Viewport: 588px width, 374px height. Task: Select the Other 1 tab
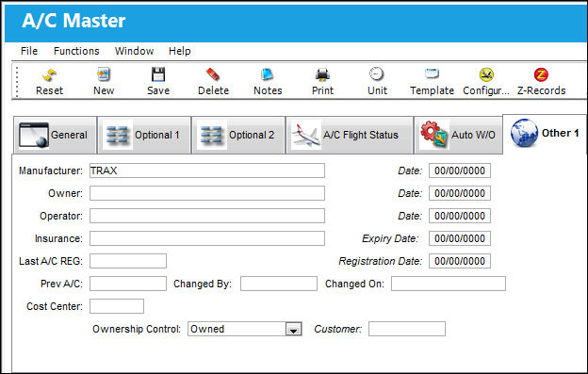545,134
